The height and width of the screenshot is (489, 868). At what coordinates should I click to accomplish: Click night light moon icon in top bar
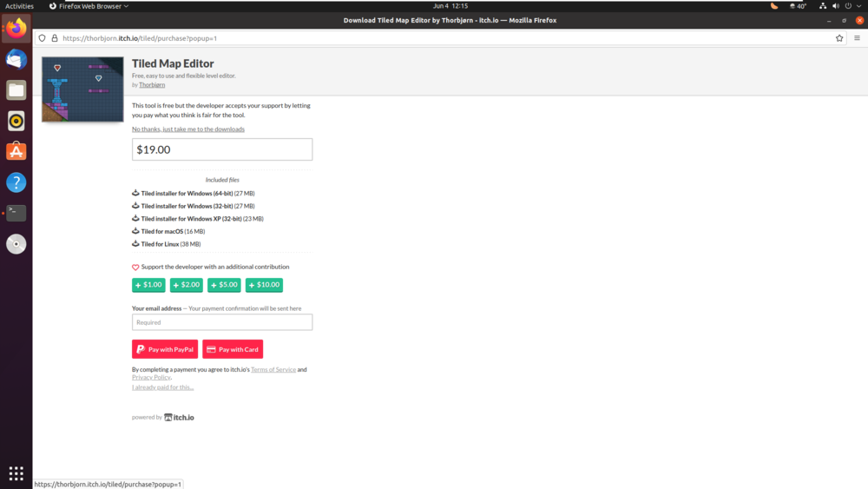(774, 6)
